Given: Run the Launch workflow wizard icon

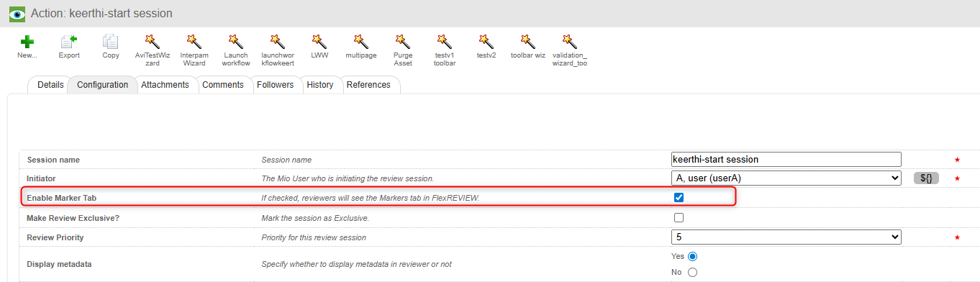Looking at the screenshot, I should [235, 42].
